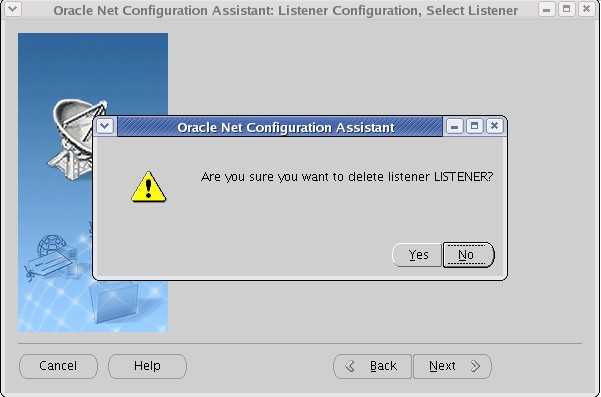This screenshot has height=397, width=601.
Task: Click the Cancel button in the wizard
Action: (58, 366)
